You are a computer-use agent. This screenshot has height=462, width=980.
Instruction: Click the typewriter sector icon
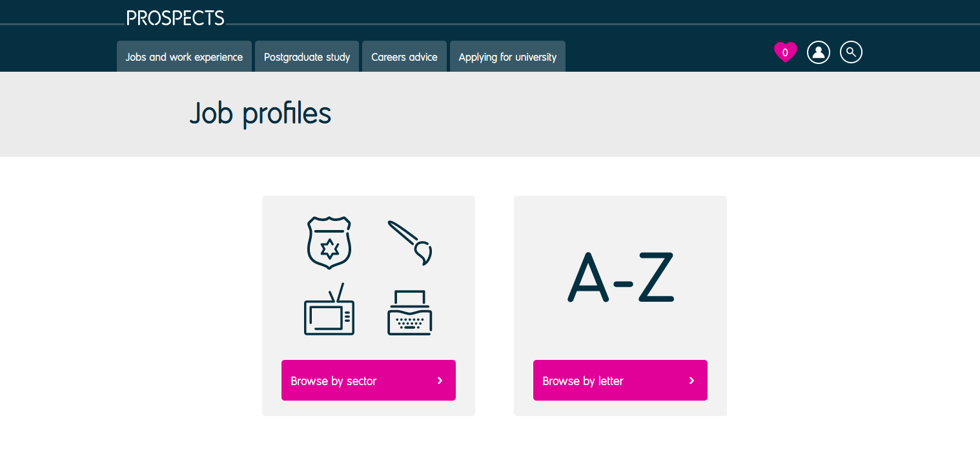pyautogui.click(x=410, y=313)
